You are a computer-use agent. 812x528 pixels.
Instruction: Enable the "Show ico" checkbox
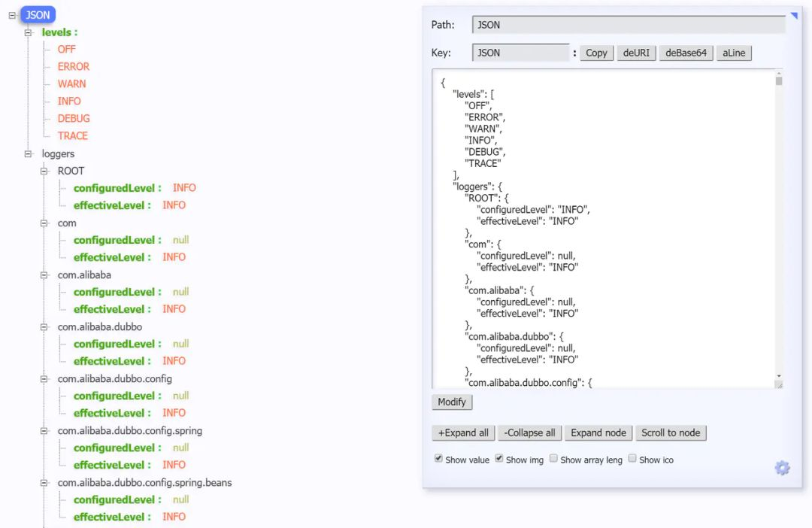[632, 459]
